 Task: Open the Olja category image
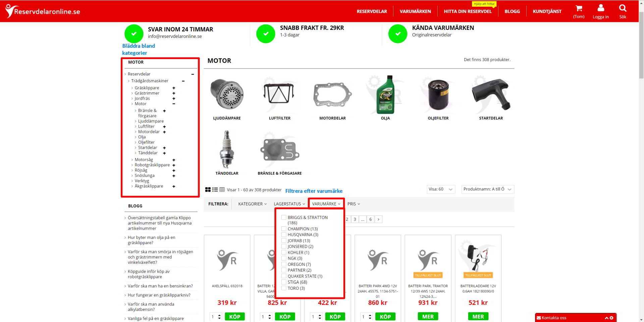385,95
